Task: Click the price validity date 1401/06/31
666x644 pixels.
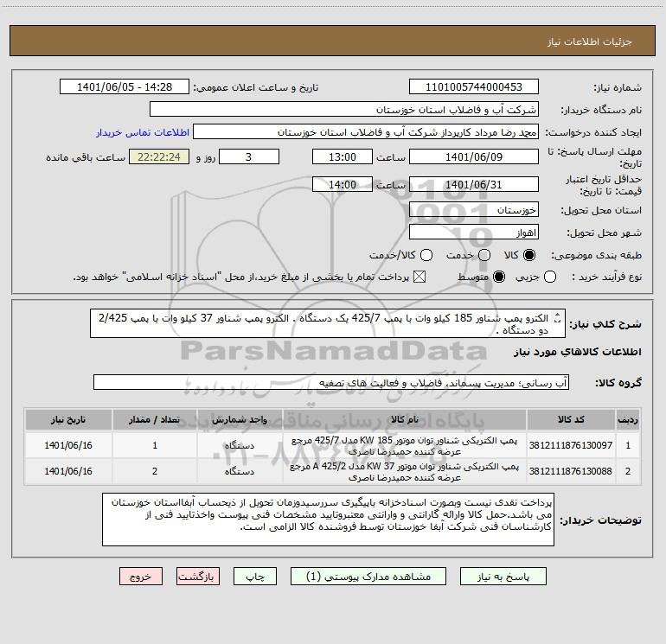Action: click(x=474, y=184)
